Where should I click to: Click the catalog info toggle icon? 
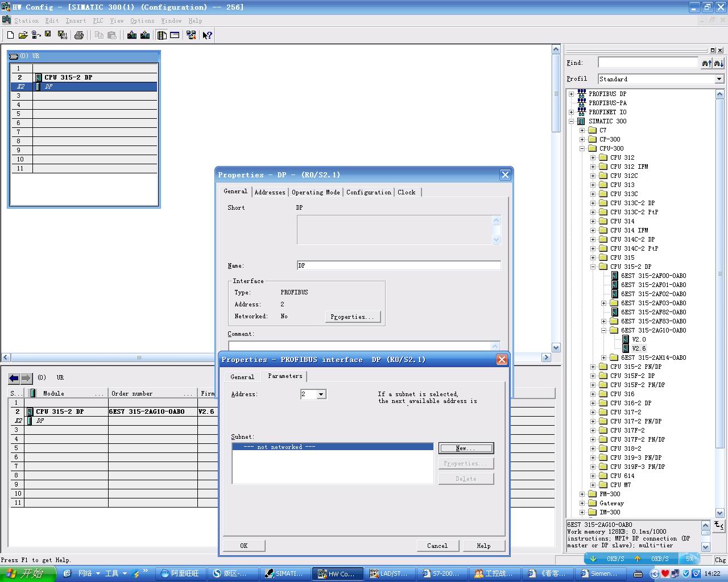719,526
